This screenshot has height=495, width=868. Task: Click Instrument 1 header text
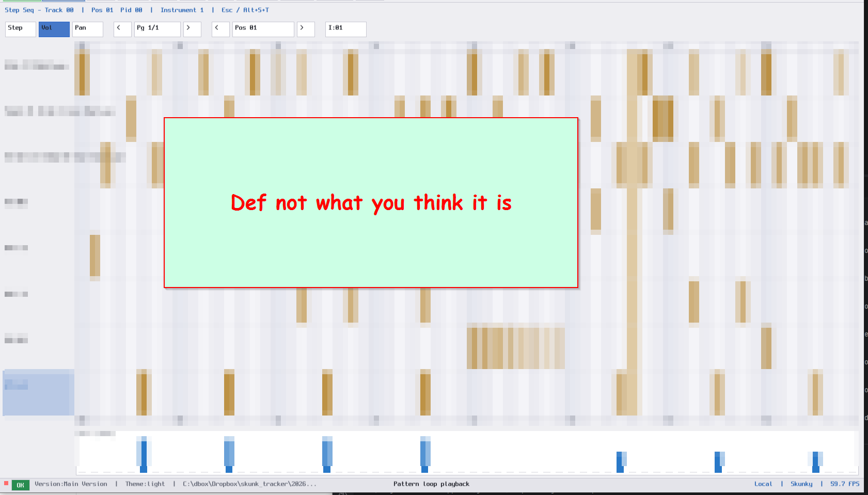[x=182, y=10]
